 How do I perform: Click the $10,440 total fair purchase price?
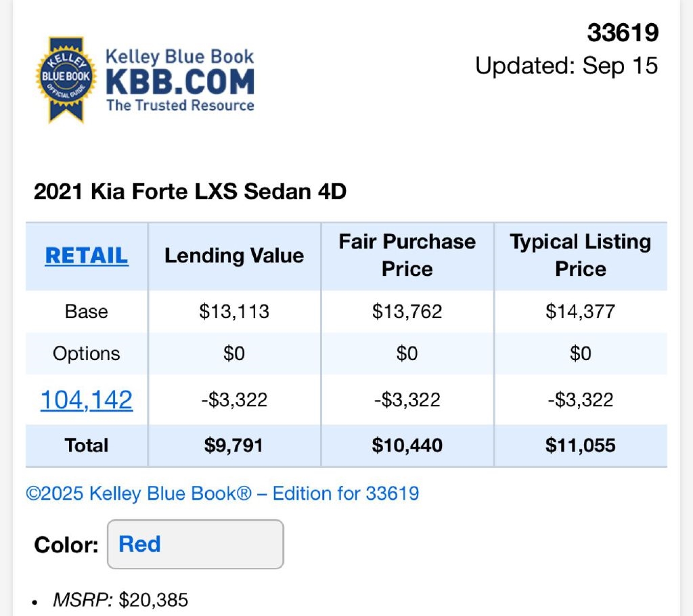coord(407,445)
